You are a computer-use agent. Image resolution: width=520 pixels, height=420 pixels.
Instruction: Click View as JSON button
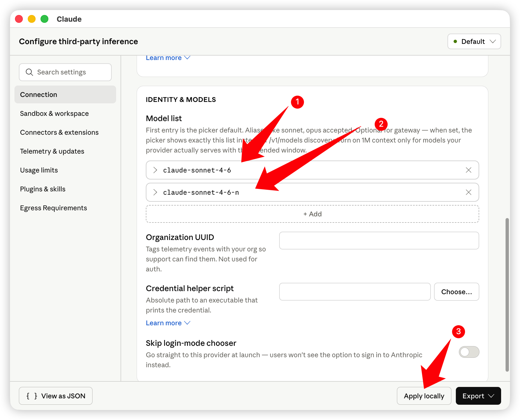click(56, 396)
